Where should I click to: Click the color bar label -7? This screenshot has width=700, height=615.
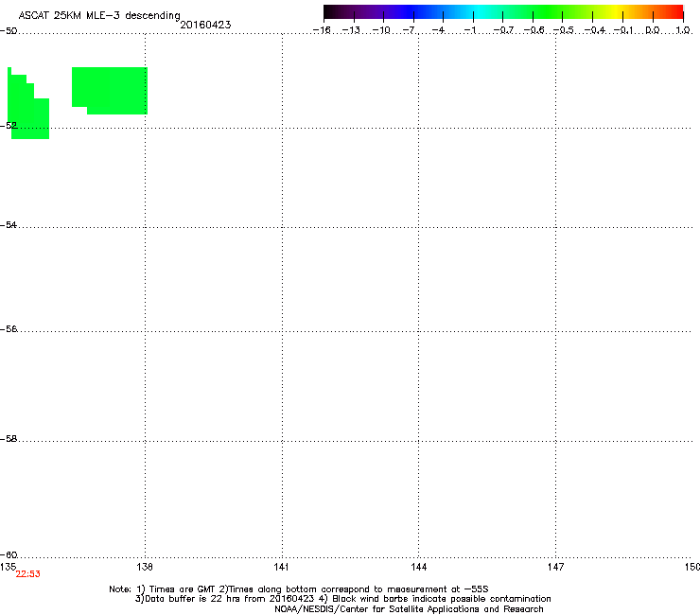point(409,30)
